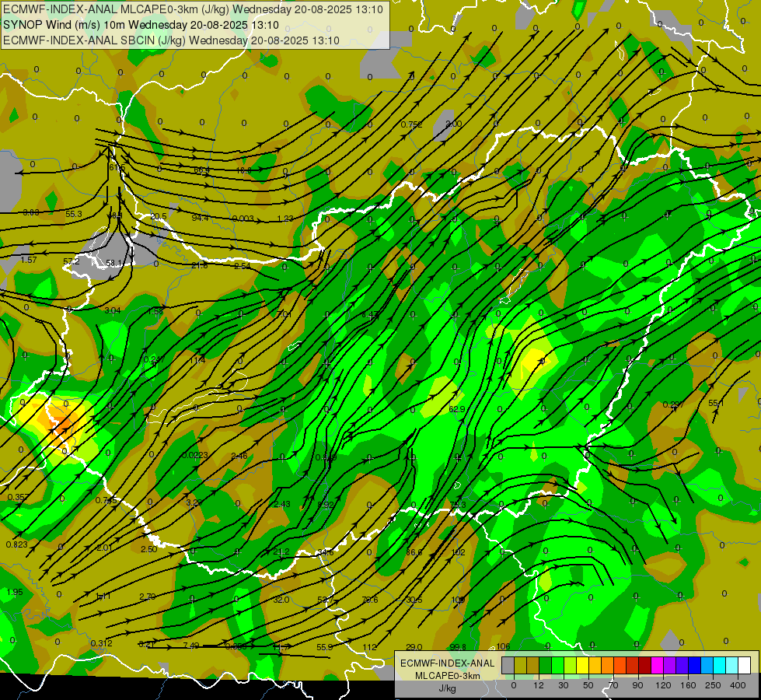Click the legend tick value 400
Image resolution: width=761 pixels, height=700 pixels.
738,685
